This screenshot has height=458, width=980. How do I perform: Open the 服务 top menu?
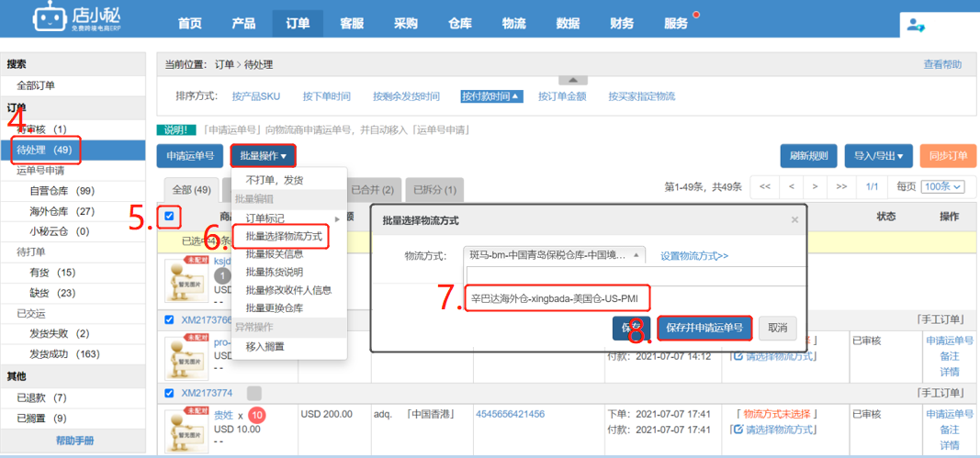[x=676, y=24]
